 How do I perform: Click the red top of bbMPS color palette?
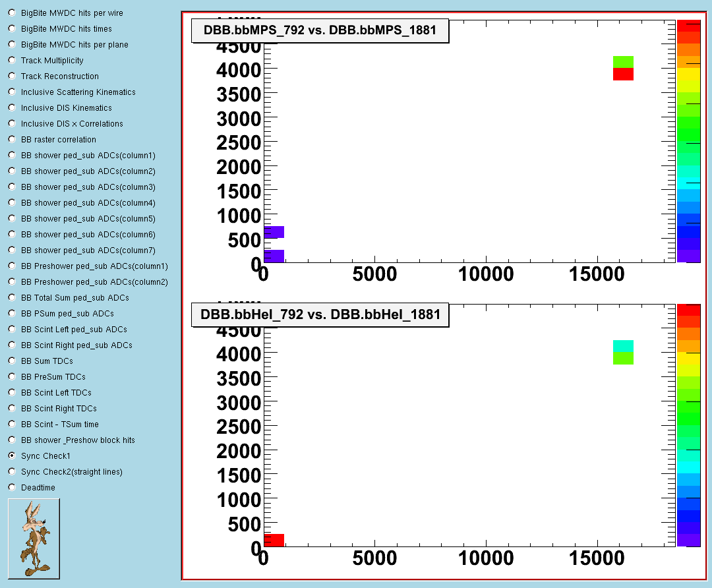688,26
